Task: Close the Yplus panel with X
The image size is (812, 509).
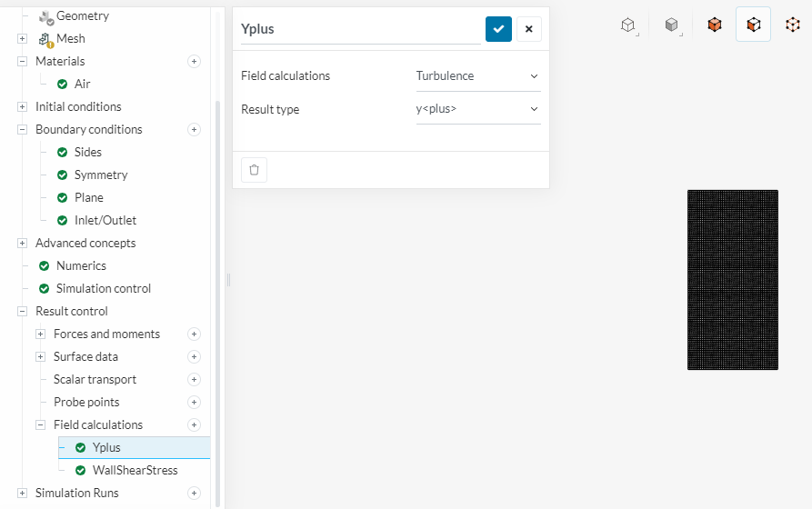Action: 529,29
